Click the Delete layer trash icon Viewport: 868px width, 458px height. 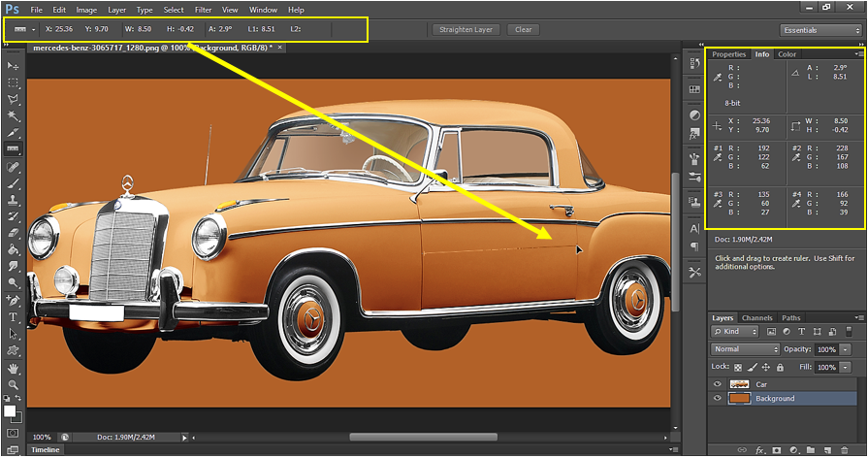coord(844,450)
